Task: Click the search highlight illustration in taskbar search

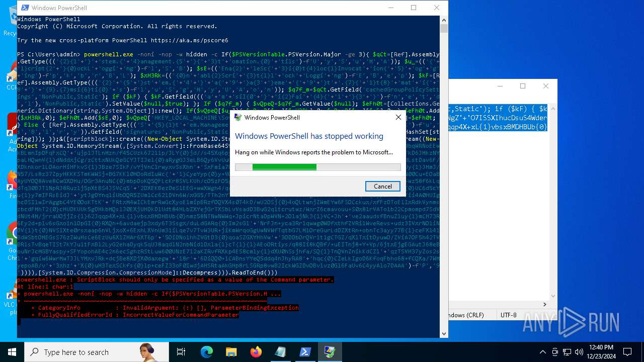Action: pos(147,352)
